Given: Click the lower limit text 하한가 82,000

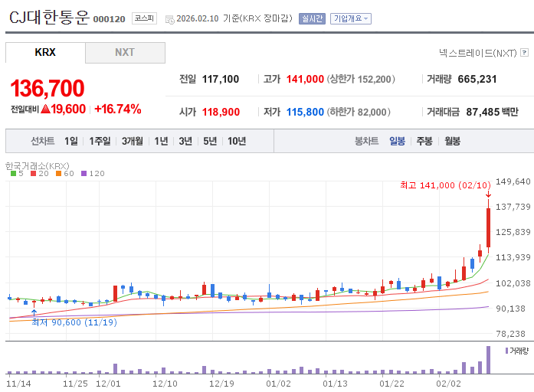Looking at the screenshot, I should pyautogui.click(x=359, y=112).
